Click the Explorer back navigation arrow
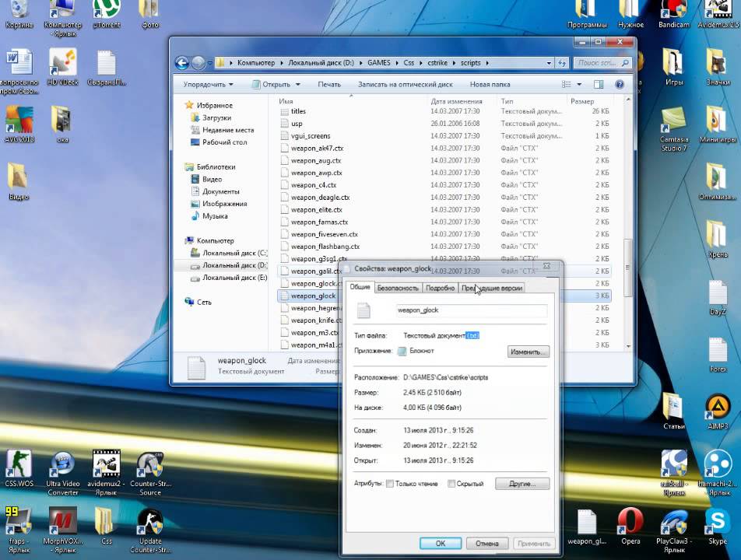This screenshot has width=741, height=560. 182,63
